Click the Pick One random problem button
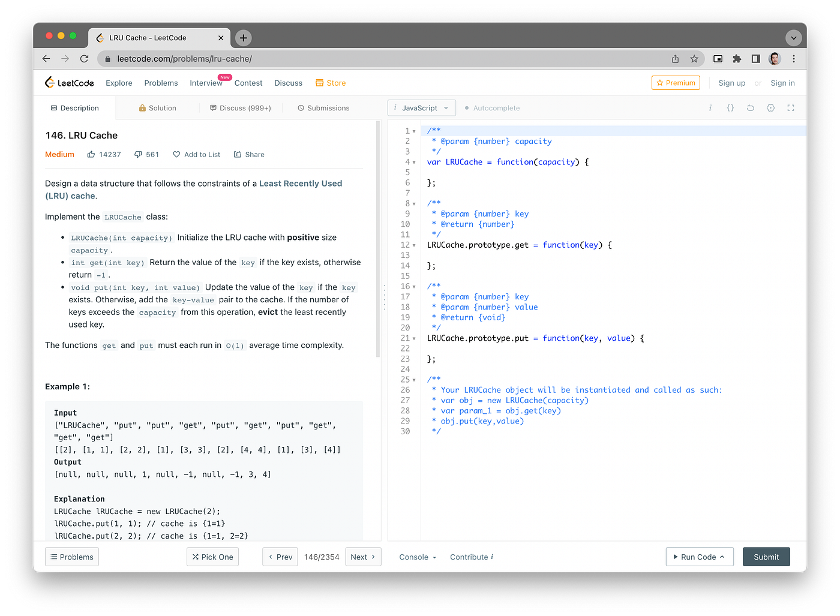840x616 pixels. pyautogui.click(x=212, y=557)
